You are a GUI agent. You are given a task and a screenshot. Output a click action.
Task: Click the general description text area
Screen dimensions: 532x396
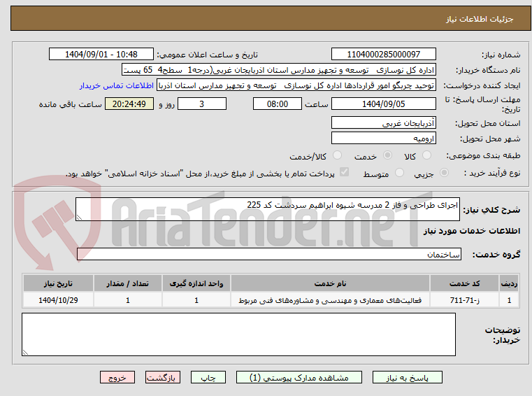click(268, 209)
